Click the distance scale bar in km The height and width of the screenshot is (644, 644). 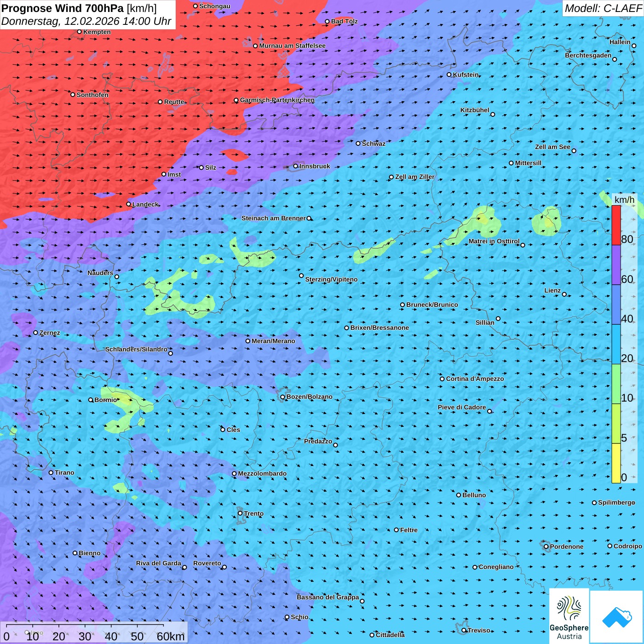coord(94,632)
